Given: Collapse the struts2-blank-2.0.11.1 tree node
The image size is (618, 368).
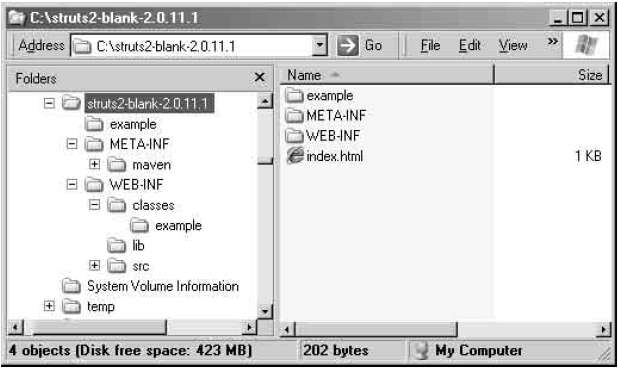Looking at the screenshot, I should coord(49,103).
